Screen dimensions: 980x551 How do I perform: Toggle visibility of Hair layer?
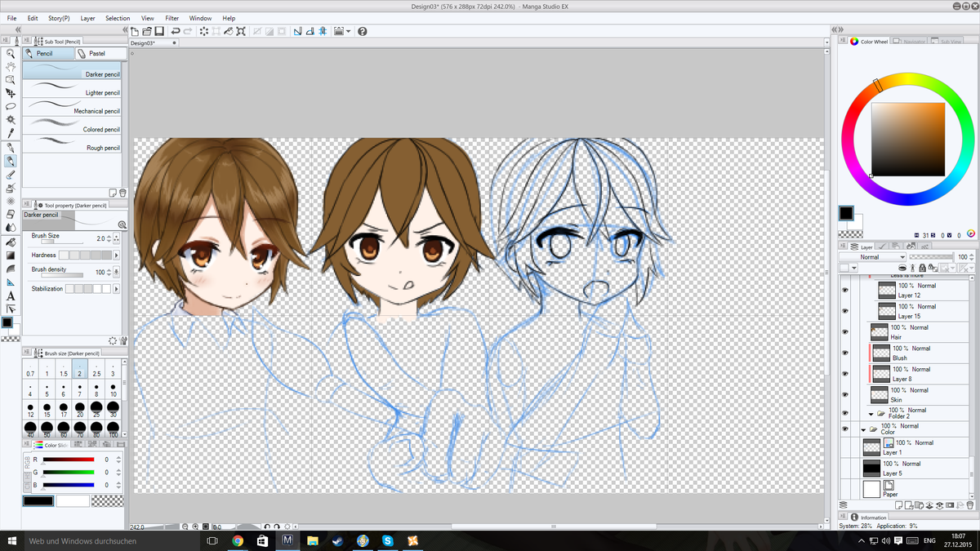(x=845, y=332)
